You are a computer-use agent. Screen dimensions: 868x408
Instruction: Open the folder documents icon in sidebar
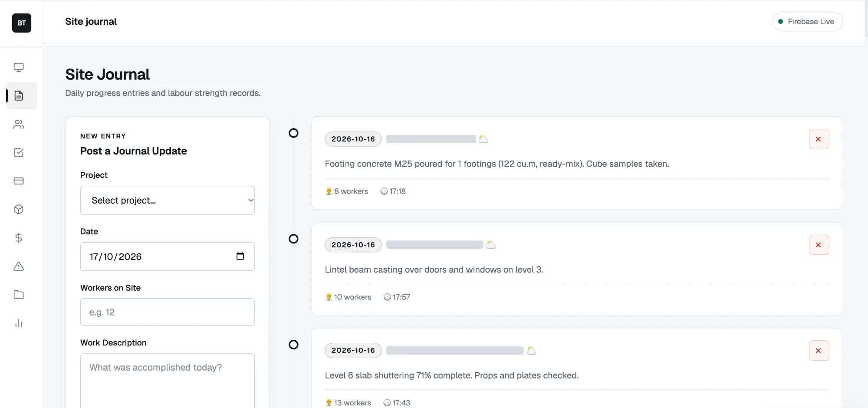point(19,295)
